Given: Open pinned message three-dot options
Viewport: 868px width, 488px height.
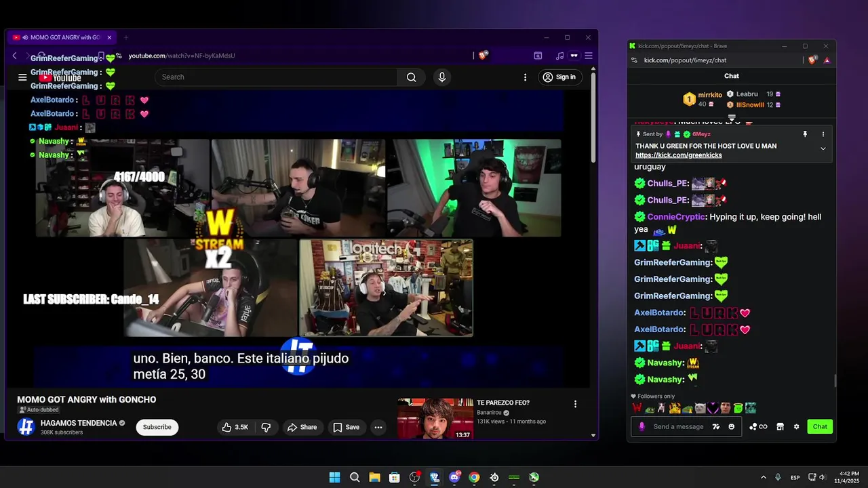Looking at the screenshot, I should click(x=823, y=134).
